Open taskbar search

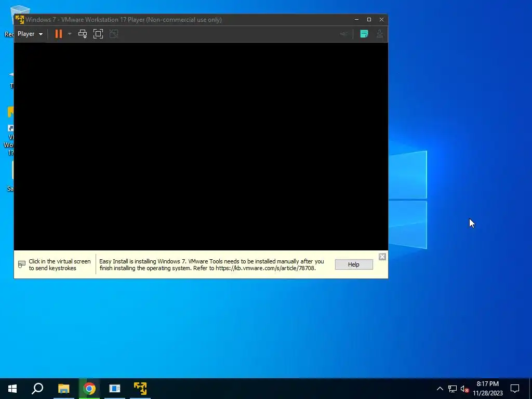(x=37, y=389)
